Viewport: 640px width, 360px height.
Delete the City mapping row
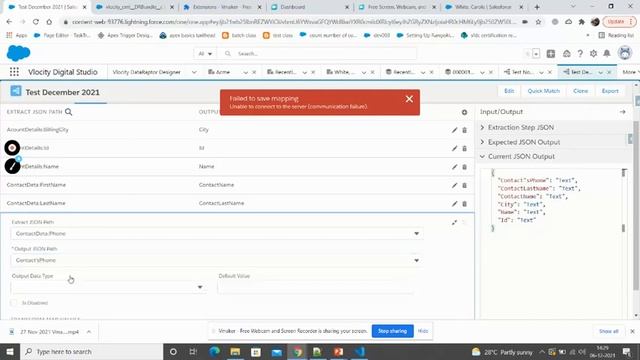click(x=464, y=130)
